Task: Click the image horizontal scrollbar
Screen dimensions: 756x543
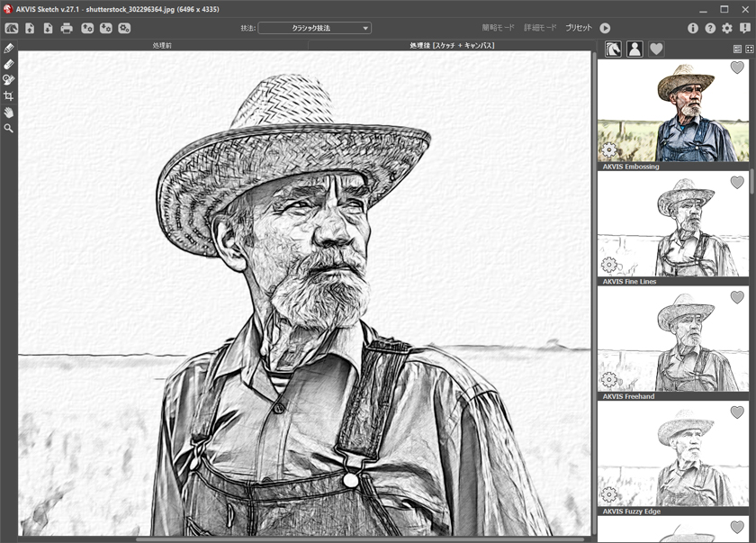Action: pos(360,539)
